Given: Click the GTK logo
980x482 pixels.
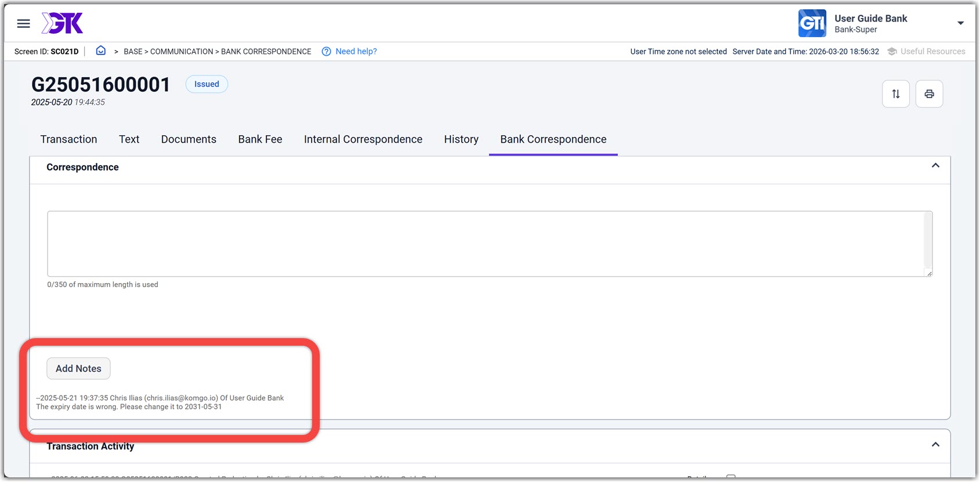Looking at the screenshot, I should point(62,23).
